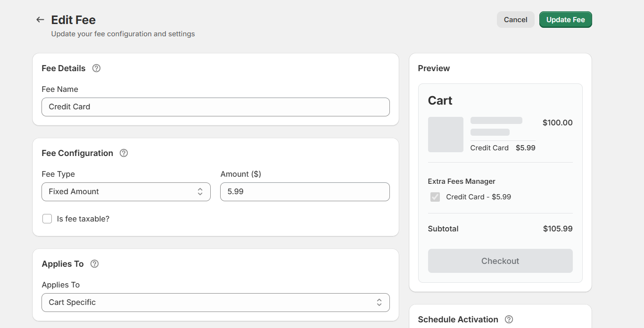Screen dimensions: 644x328
Task: Open Fee Configuration help tooltip
Action: (123, 153)
